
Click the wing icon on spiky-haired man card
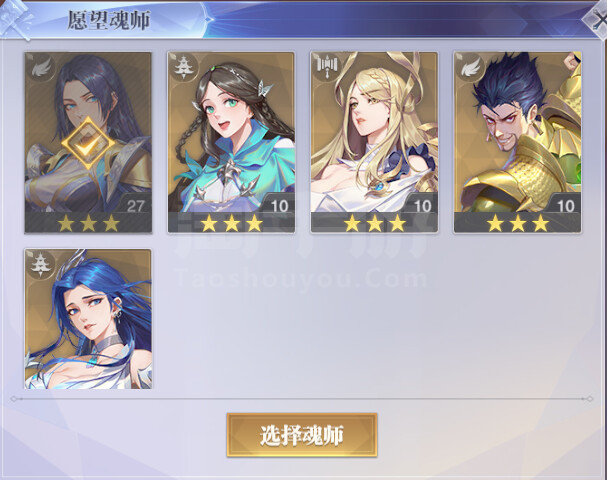point(470,68)
